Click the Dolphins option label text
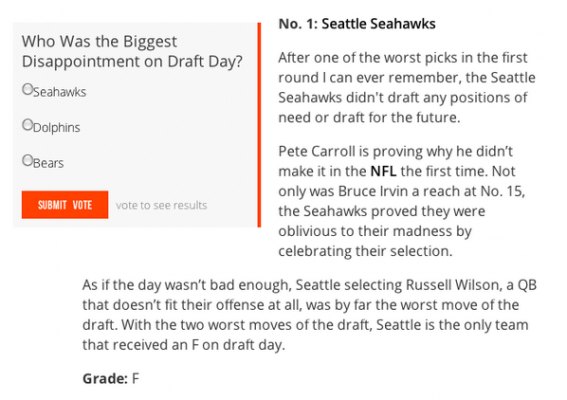567x400 pixels. (x=56, y=128)
